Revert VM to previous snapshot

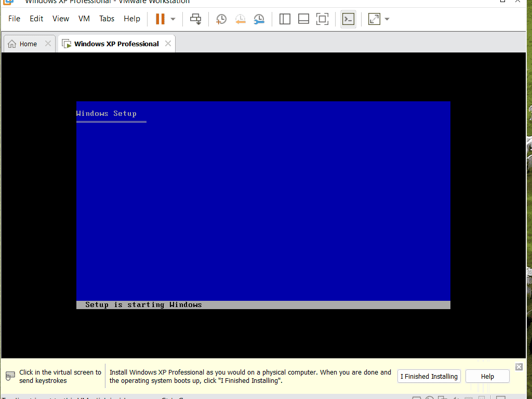click(240, 19)
